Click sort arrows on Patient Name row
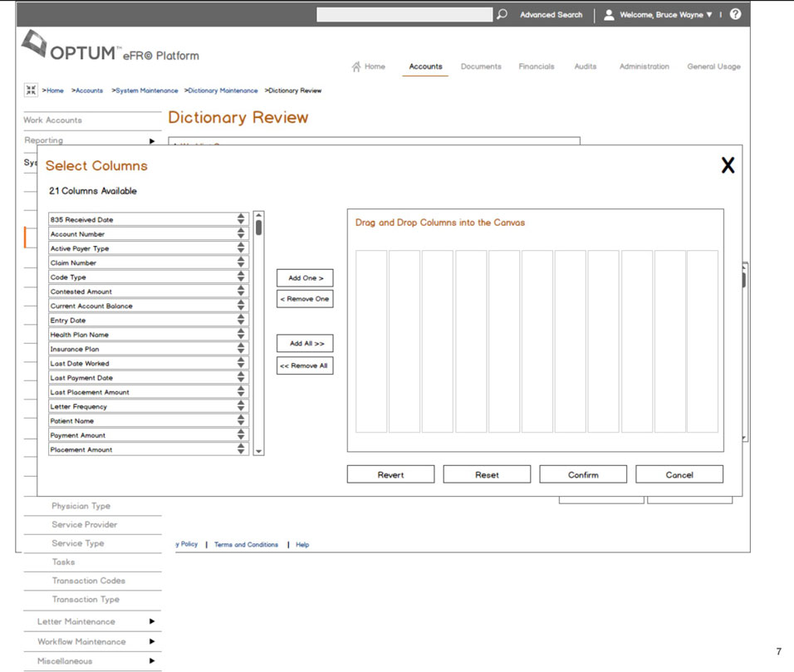The image size is (794, 672). pyautogui.click(x=241, y=421)
